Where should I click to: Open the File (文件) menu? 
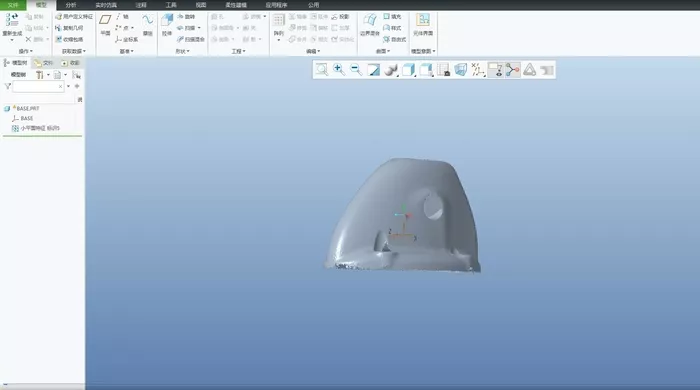tap(13, 5)
